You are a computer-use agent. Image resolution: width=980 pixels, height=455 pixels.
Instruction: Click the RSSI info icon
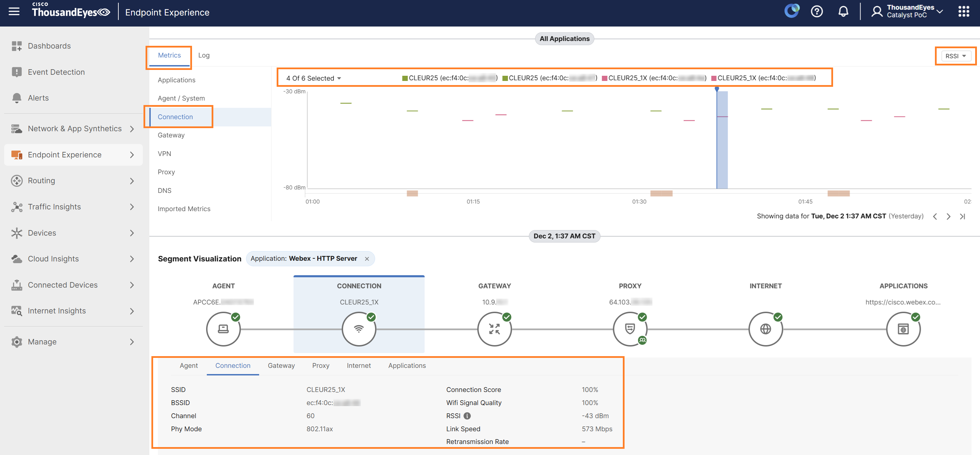(467, 416)
